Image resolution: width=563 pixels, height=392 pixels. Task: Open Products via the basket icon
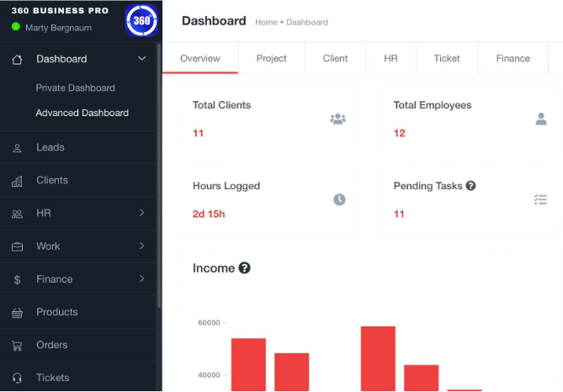(17, 313)
